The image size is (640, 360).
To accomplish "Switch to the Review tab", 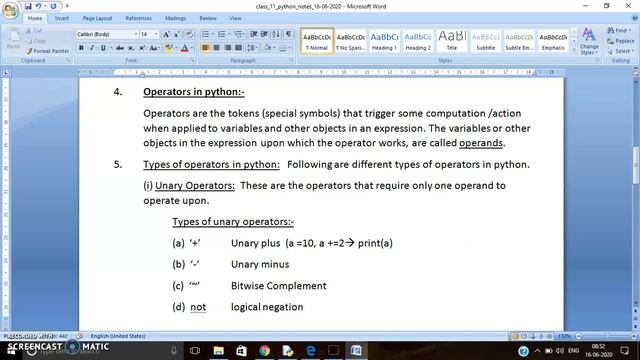I will (208, 18).
